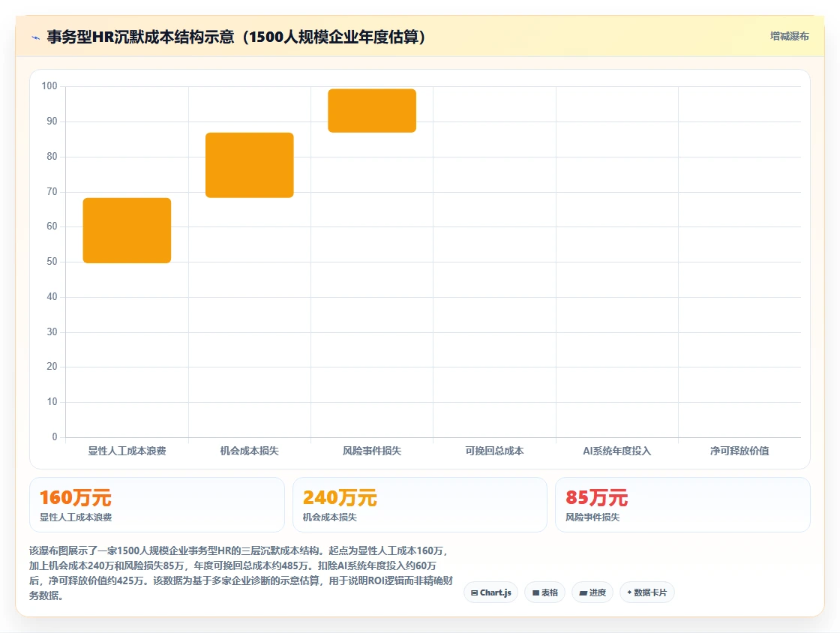Select the 表格 tag chip

(544, 592)
